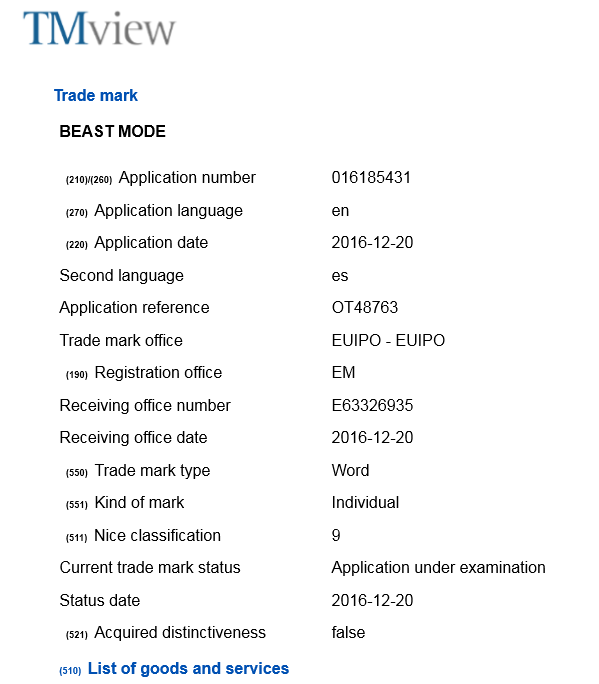Viewport: 599px width, 684px height.
Task: Click the application date value 2016-12-20
Action: click(x=372, y=243)
